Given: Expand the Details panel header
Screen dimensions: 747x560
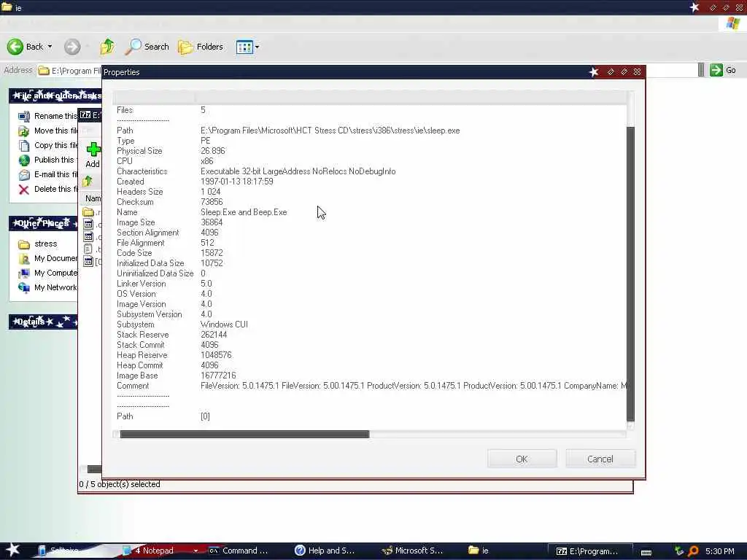Looking at the screenshot, I should tap(43, 322).
